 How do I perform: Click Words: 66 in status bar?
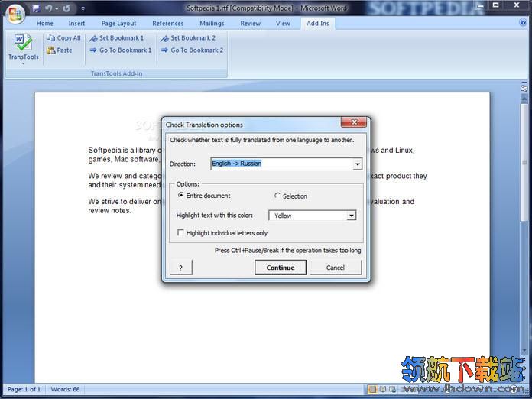65,389
